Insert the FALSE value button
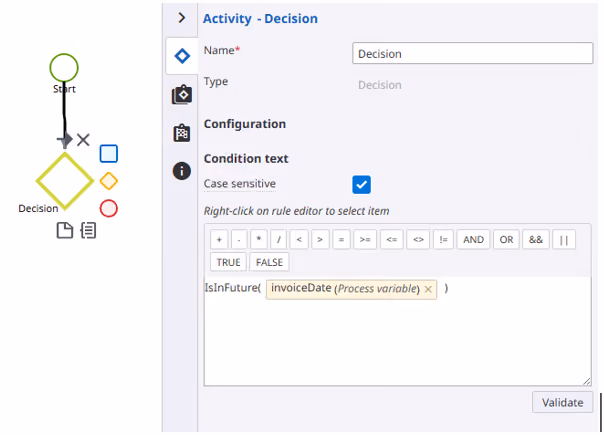The height and width of the screenshot is (435, 604). coord(269,262)
